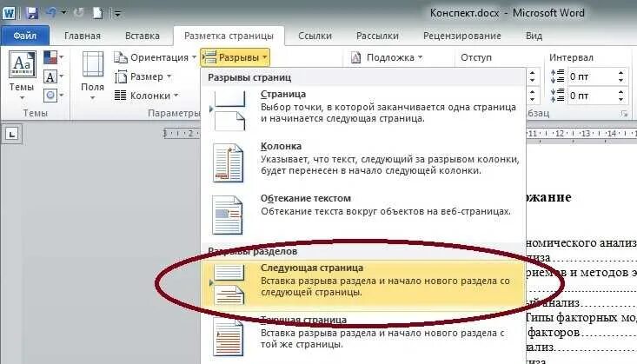Image resolution: width=637 pixels, height=364 pixels.
Task: Click the indent left stepper arrows
Action: [532, 76]
